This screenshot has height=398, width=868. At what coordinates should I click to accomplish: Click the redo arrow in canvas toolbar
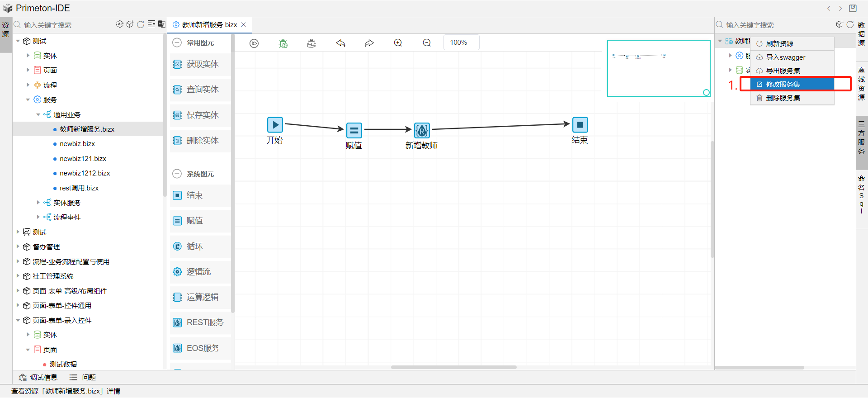[x=369, y=43]
